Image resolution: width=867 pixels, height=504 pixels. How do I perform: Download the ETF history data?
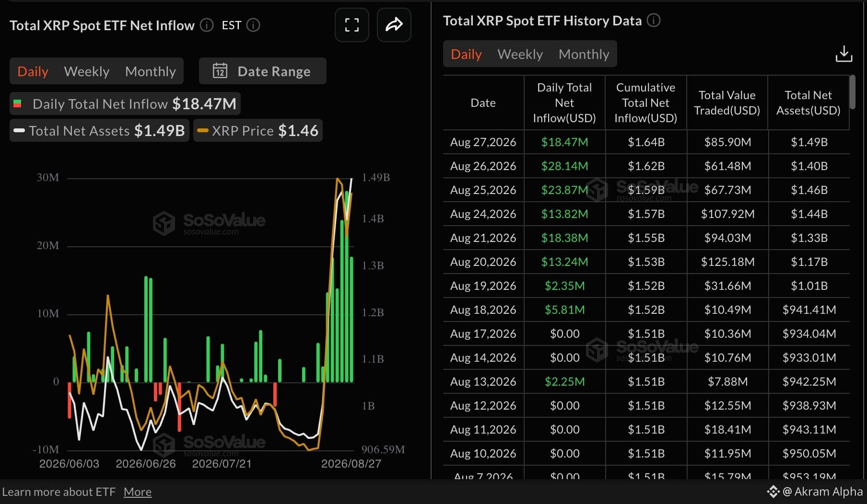[x=844, y=54]
